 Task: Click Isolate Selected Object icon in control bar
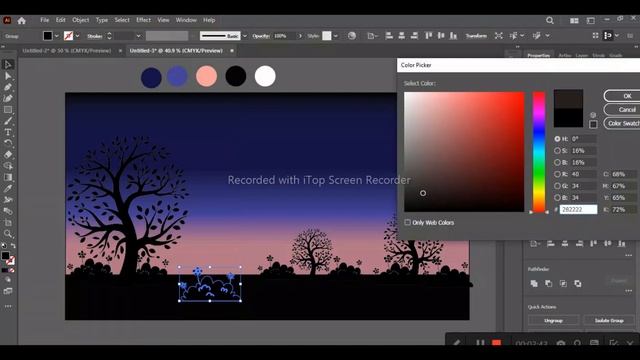tap(498, 36)
